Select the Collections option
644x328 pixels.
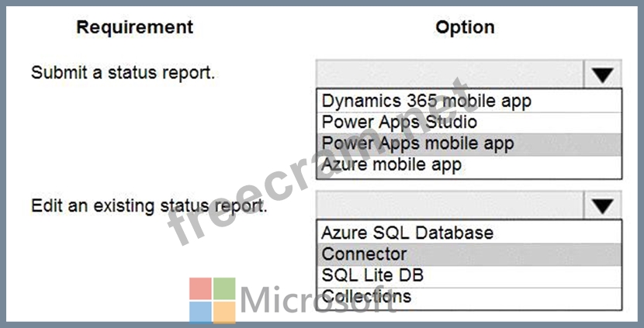[469, 298]
